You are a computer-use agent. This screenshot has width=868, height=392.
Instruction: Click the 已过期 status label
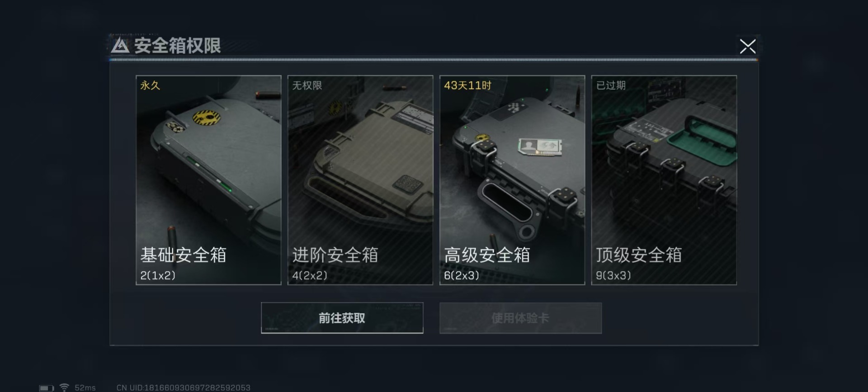pos(611,85)
